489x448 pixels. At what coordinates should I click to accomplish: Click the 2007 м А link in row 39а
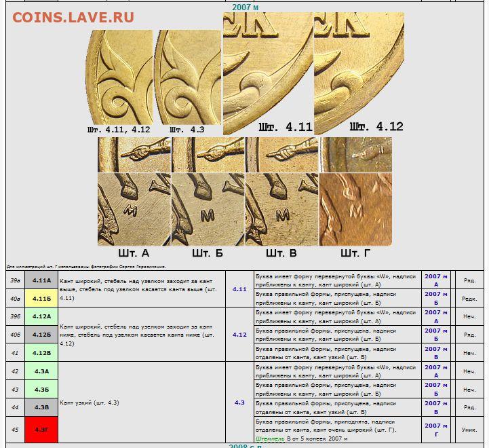(436, 280)
